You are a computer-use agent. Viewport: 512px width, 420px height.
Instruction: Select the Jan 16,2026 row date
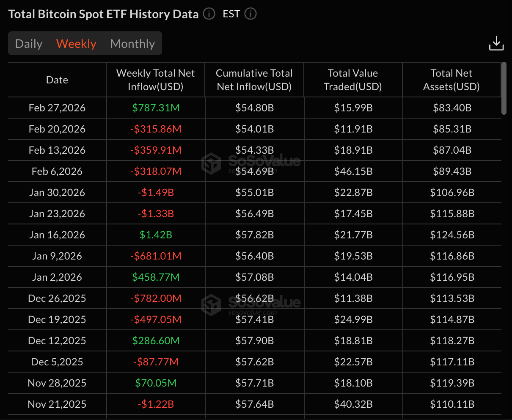57,235
